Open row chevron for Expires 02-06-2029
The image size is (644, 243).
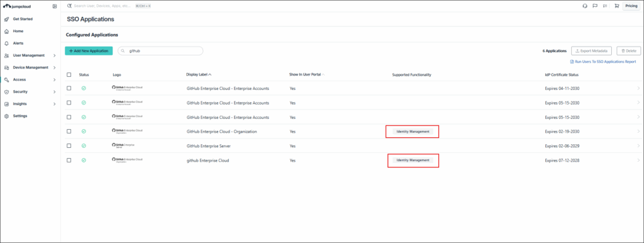pos(638,146)
